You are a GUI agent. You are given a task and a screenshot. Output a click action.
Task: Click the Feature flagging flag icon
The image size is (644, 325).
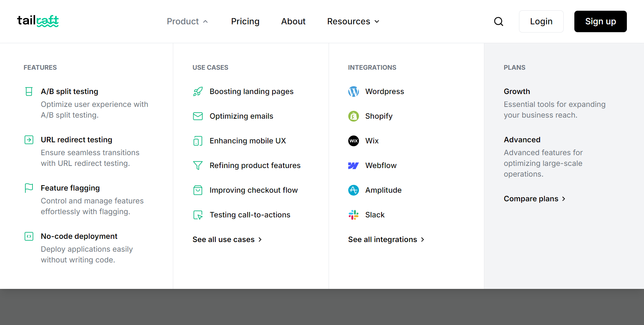[x=29, y=188]
